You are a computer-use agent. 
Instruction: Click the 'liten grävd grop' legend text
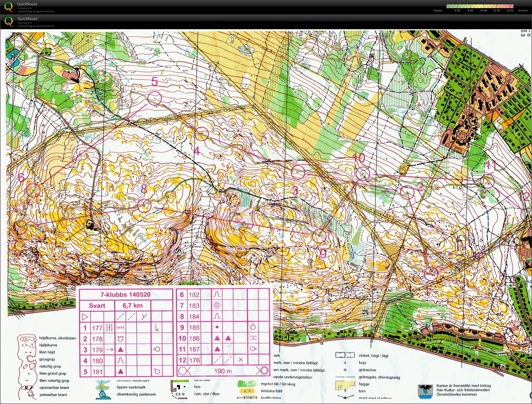(53, 373)
